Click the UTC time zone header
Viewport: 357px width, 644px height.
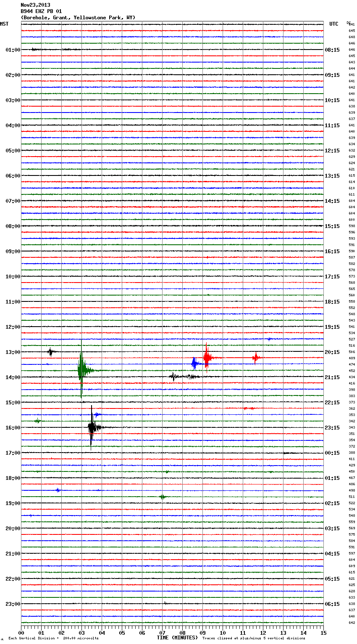click(333, 24)
